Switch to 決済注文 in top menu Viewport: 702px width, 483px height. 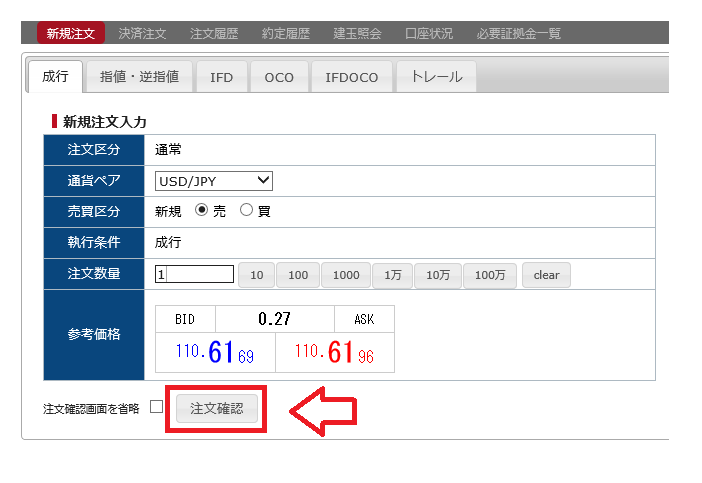pyautogui.click(x=142, y=33)
